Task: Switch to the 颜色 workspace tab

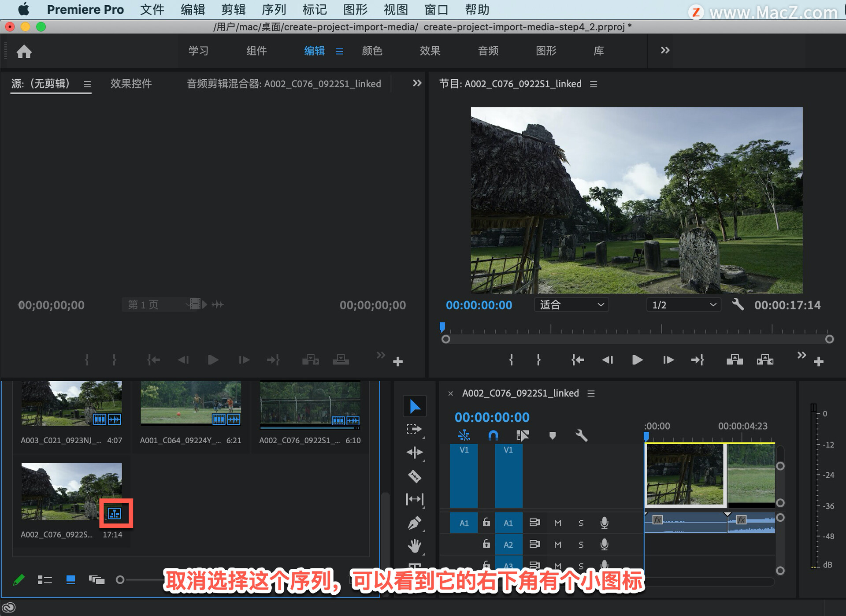Action: click(372, 51)
